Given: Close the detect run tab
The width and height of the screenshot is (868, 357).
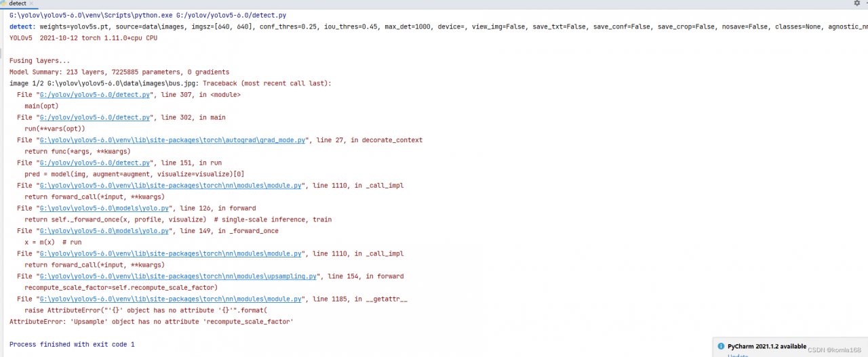Looking at the screenshot, I should (x=32, y=3).
